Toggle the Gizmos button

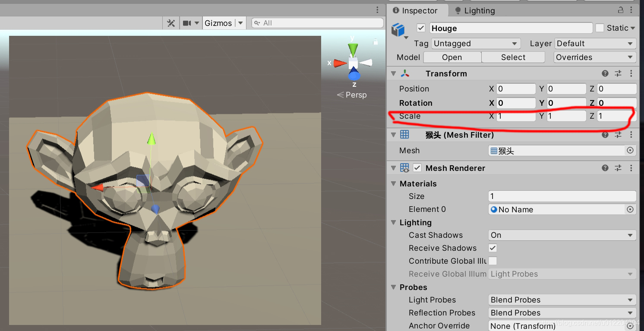tap(218, 23)
